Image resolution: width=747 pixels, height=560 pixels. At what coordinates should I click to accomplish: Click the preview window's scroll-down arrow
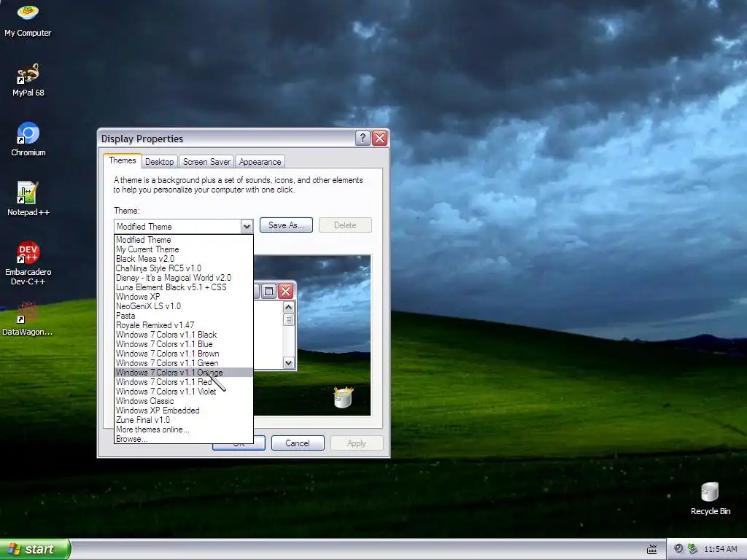pos(288,363)
